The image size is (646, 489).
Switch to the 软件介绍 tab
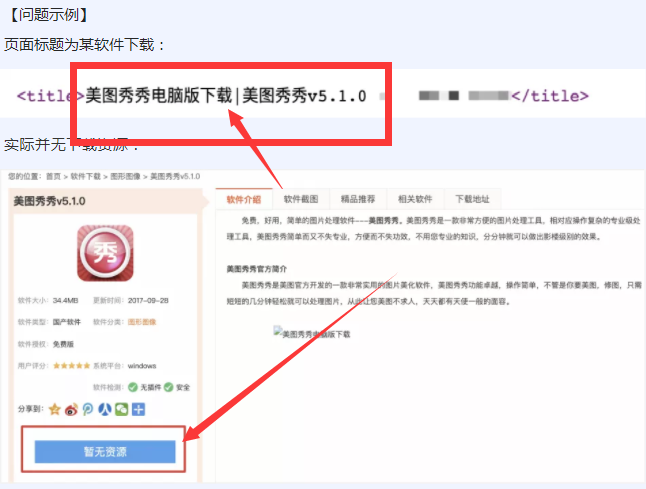click(244, 200)
